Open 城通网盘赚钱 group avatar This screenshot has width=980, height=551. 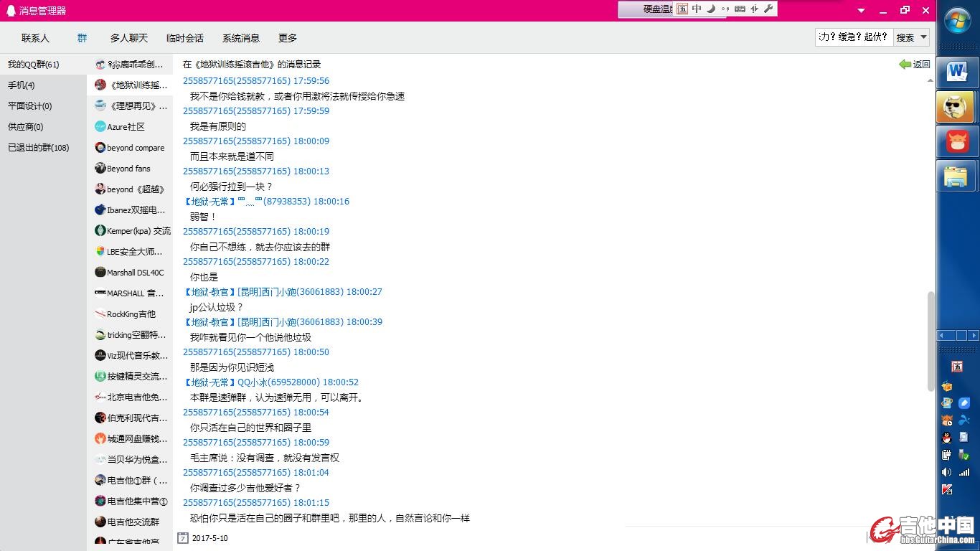point(100,439)
